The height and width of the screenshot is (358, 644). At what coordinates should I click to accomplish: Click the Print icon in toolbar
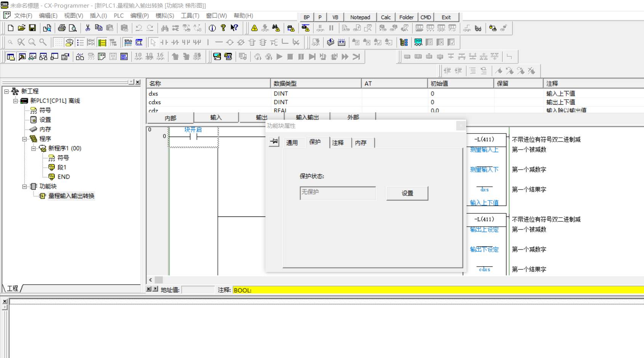(62, 28)
